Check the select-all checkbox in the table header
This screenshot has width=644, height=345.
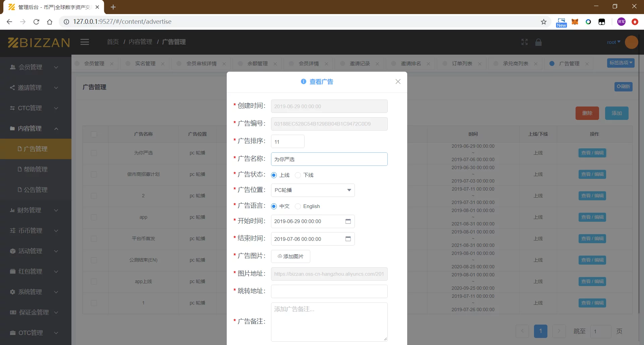tap(94, 134)
